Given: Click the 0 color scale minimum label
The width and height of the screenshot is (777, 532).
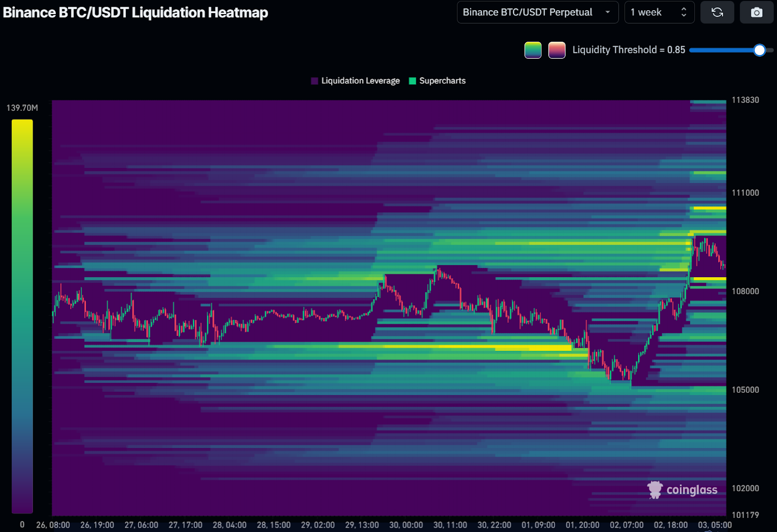Looking at the screenshot, I should click(22, 525).
